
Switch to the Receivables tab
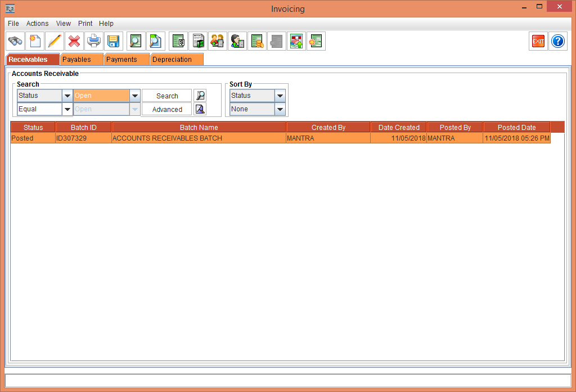click(33, 60)
